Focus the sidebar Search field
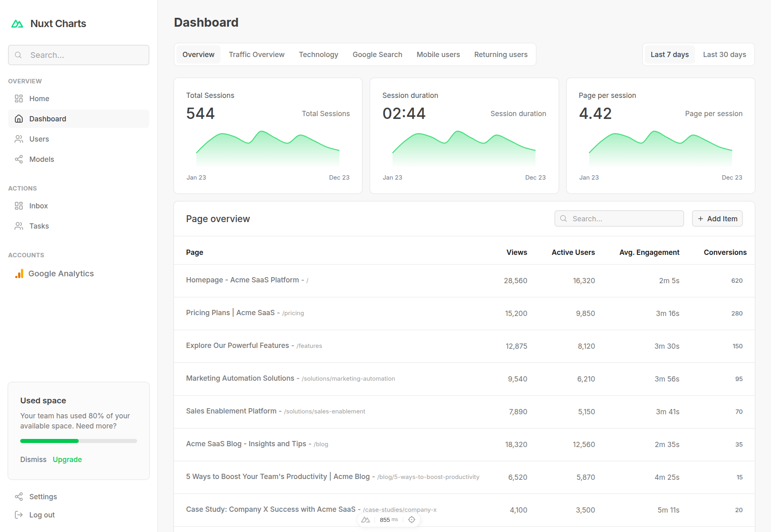 [x=78, y=55]
